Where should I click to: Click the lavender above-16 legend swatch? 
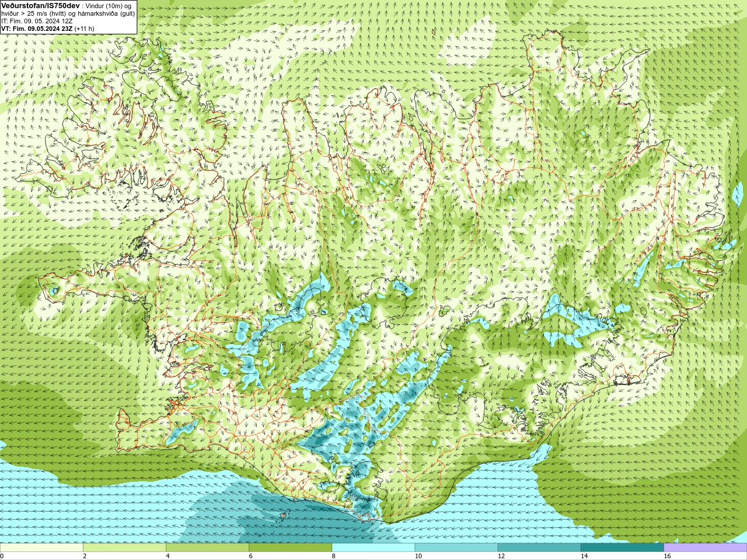tap(705, 547)
